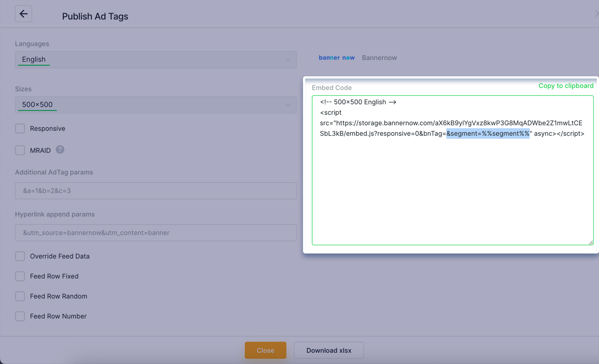Open the Languages dropdown showing English
Viewport: 599px width, 364px height.
tap(156, 60)
